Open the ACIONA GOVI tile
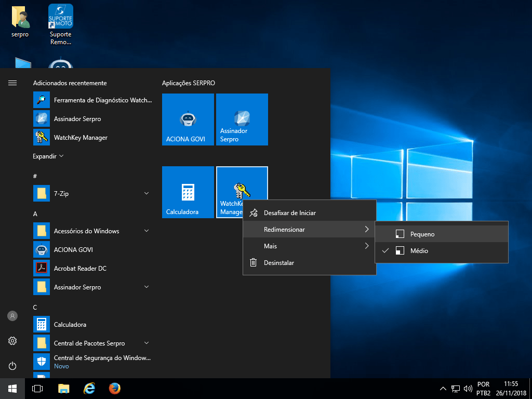 [x=188, y=119]
